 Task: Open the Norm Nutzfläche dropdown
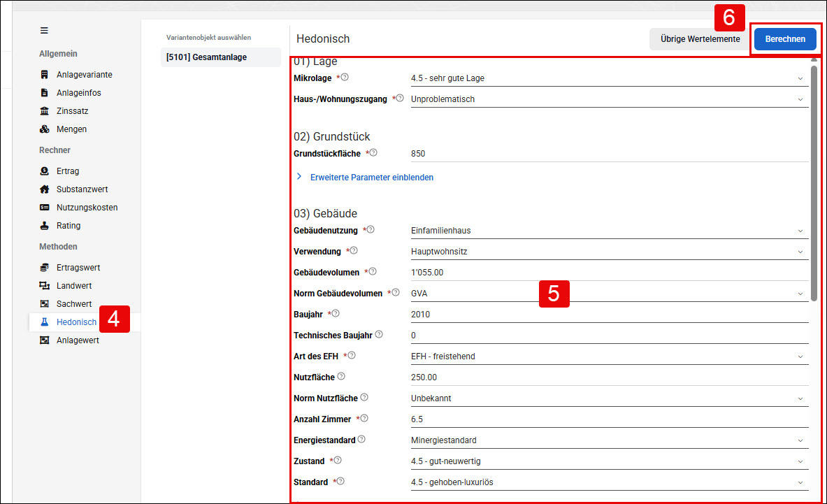tap(609, 398)
